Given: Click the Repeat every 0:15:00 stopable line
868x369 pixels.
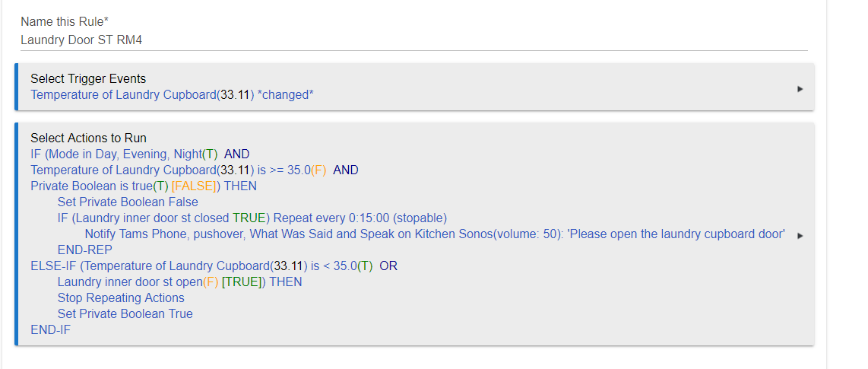Looking at the screenshot, I should point(252,218).
